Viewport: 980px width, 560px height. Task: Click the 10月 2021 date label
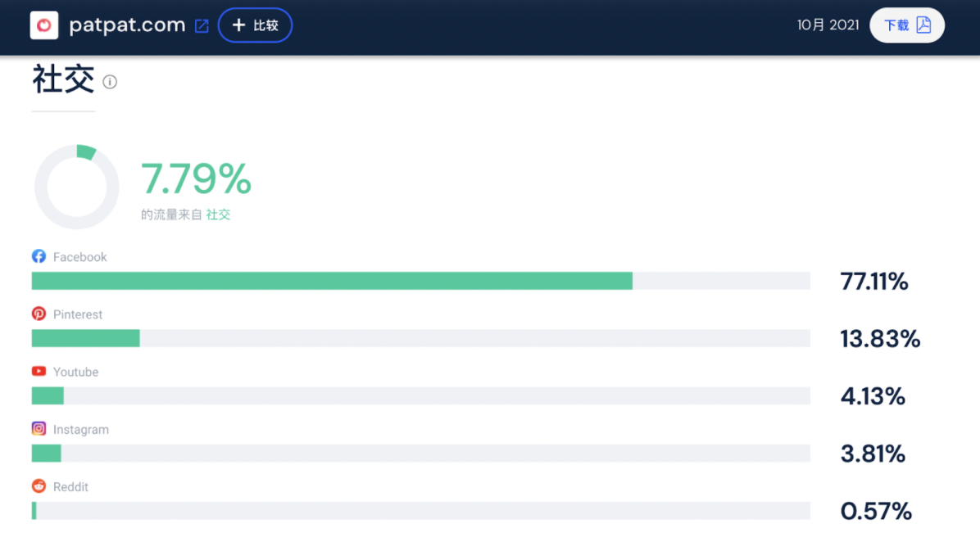tap(828, 25)
